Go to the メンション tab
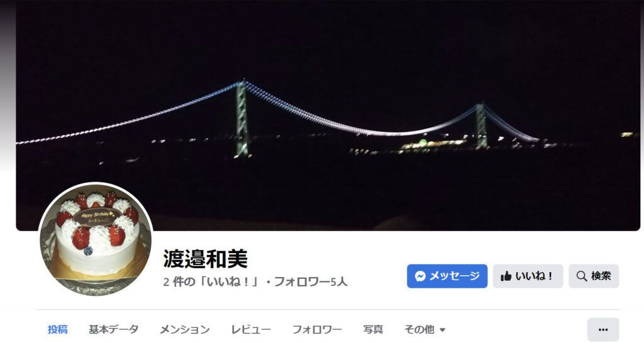The height and width of the screenshot is (343, 644). [x=185, y=329]
